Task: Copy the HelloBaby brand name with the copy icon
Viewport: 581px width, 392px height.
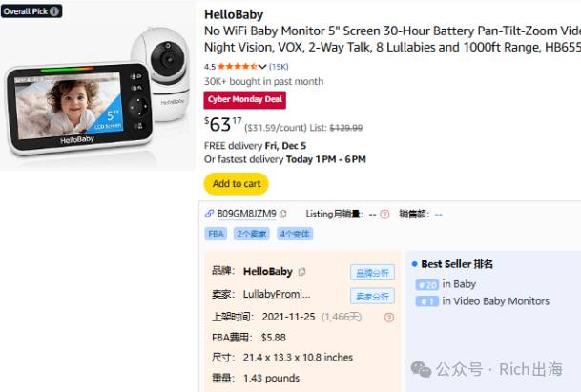Action: tap(302, 272)
